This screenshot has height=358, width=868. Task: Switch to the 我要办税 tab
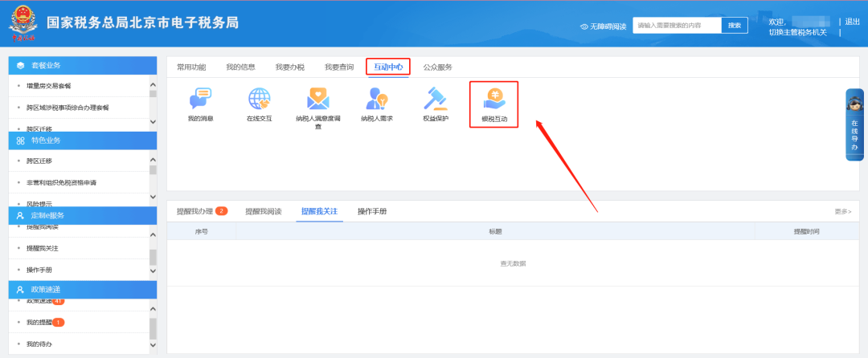[289, 67]
